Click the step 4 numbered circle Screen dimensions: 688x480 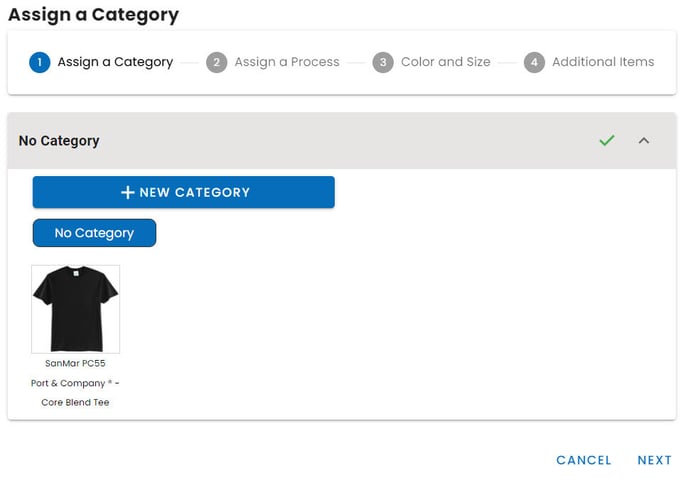click(x=534, y=62)
